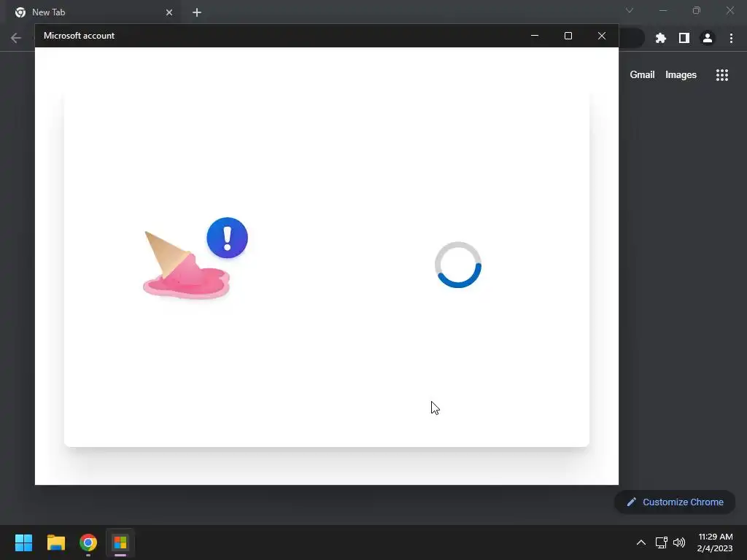Viewport: 747px width, 560px height.
Task: Open Chrome tab search chevron
Action: tap(630, 10)
